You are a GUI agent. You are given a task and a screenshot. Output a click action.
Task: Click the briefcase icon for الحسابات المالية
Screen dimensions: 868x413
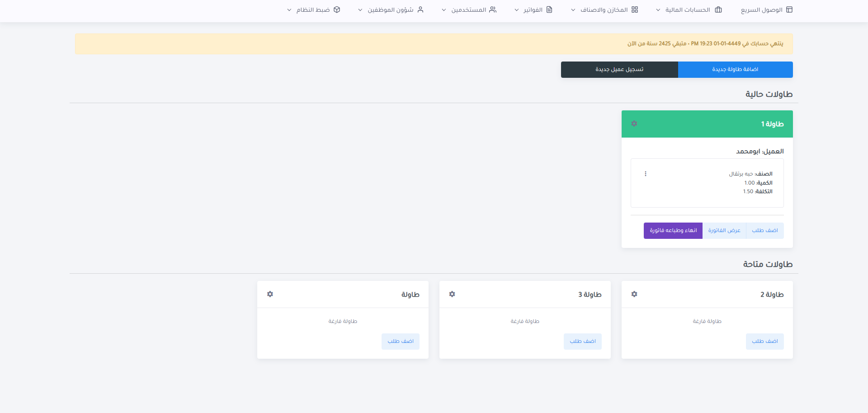point(718,9)
